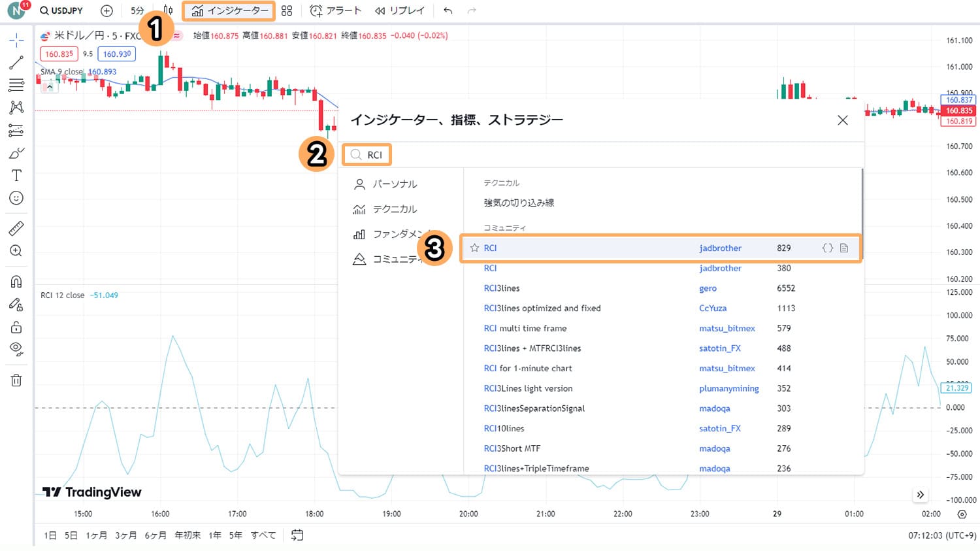Screen dimensions: 980x551
Task: Open author plumanymining profile link
Action: [x=729, y=388]
